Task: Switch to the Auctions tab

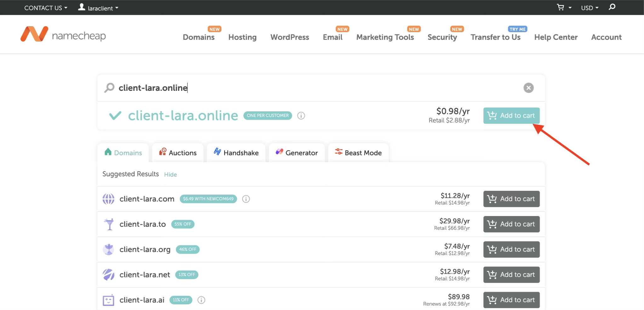Action: tap(178, 153)
